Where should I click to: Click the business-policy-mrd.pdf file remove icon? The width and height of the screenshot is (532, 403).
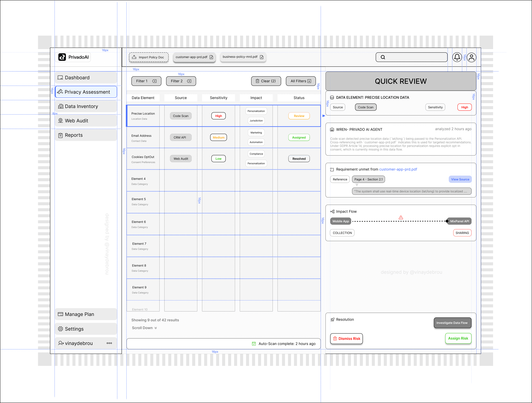(x=262, y=57)
